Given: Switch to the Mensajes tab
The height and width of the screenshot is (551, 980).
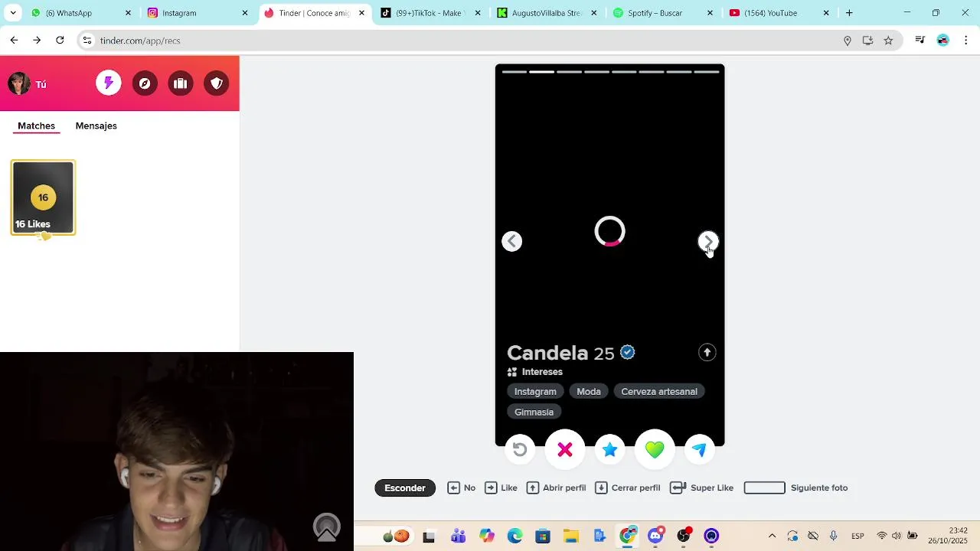Looking at the screenshot, I should (x=96, y=126).
